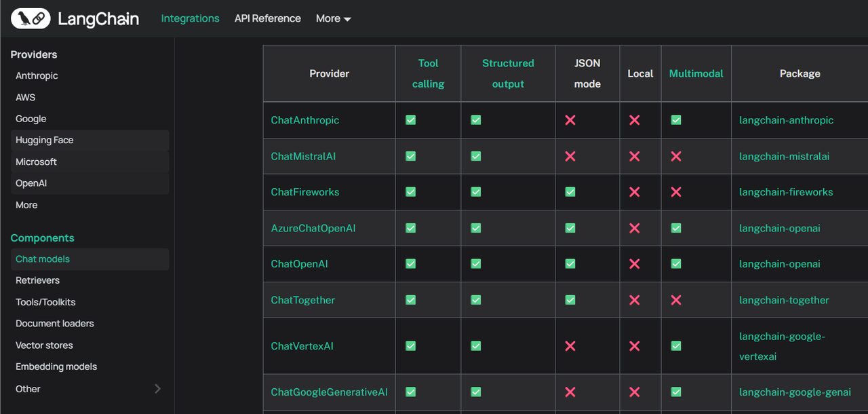Open the ChatGoogleGenerativeAI provider link

click(330, 392)
